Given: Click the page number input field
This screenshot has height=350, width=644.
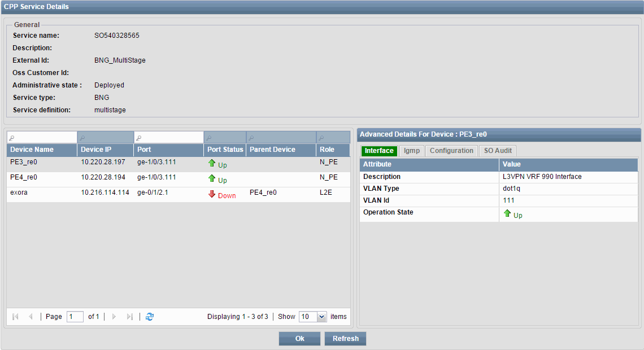Looking at the screenshot, I should (75, 317).
